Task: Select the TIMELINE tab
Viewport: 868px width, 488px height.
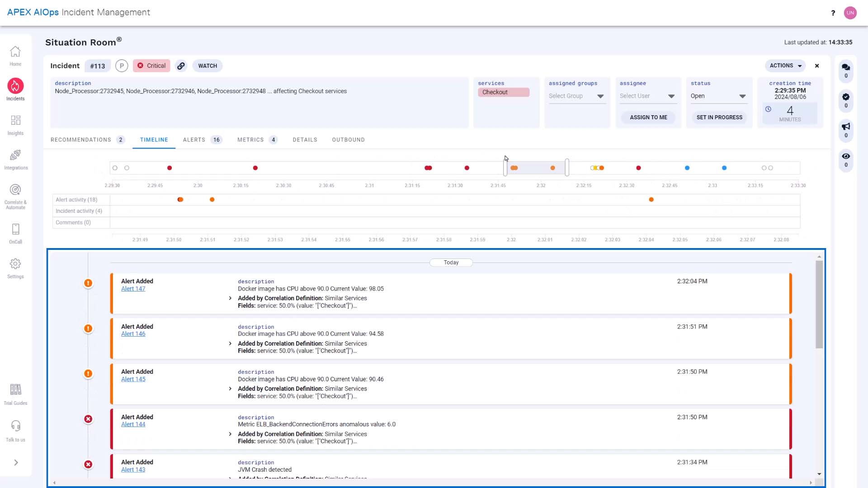Action: coord(154,140)
